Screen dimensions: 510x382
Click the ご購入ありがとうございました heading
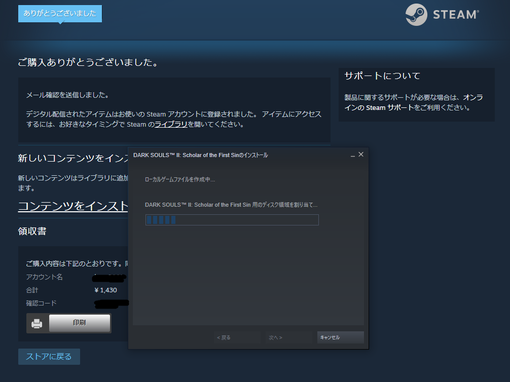88,62
